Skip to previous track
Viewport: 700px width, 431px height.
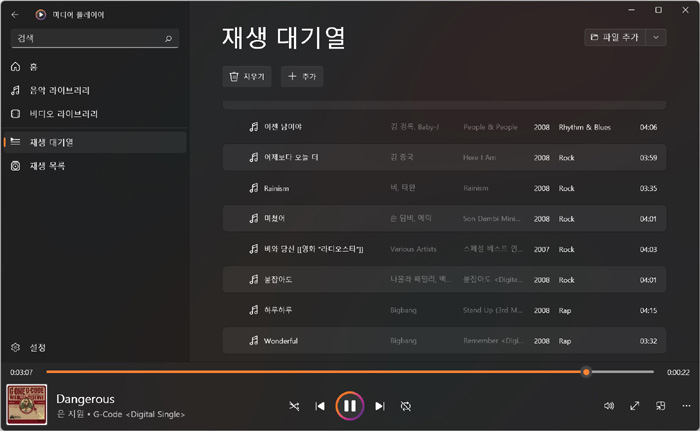coord(320,406)
